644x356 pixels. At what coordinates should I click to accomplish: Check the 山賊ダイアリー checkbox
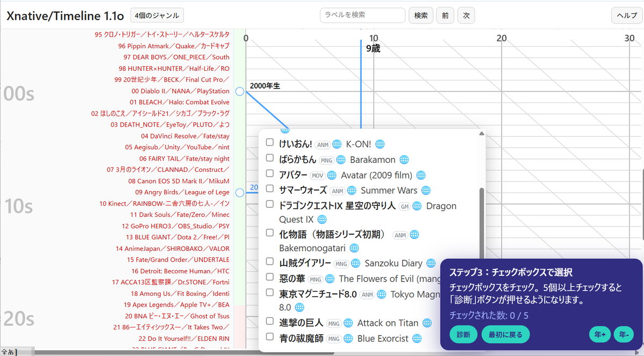click(270, 262)
